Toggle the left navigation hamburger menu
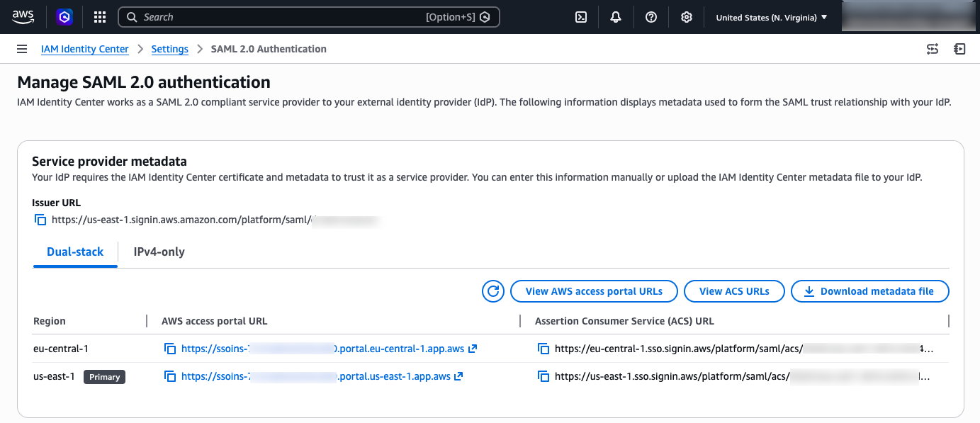The image size is (980, 423). tap(23, 49)
